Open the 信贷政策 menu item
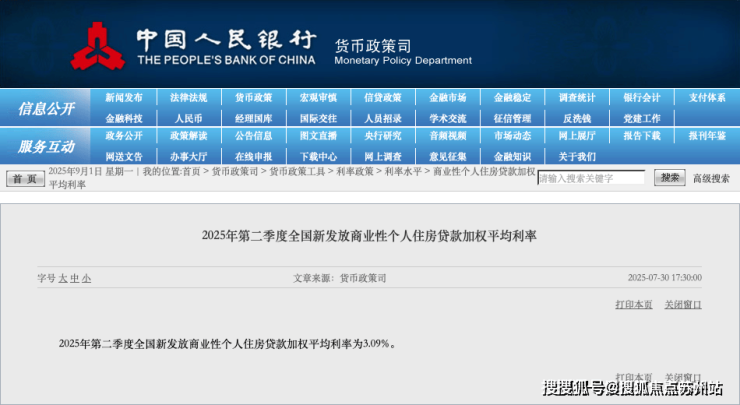 tap(383, 98)
